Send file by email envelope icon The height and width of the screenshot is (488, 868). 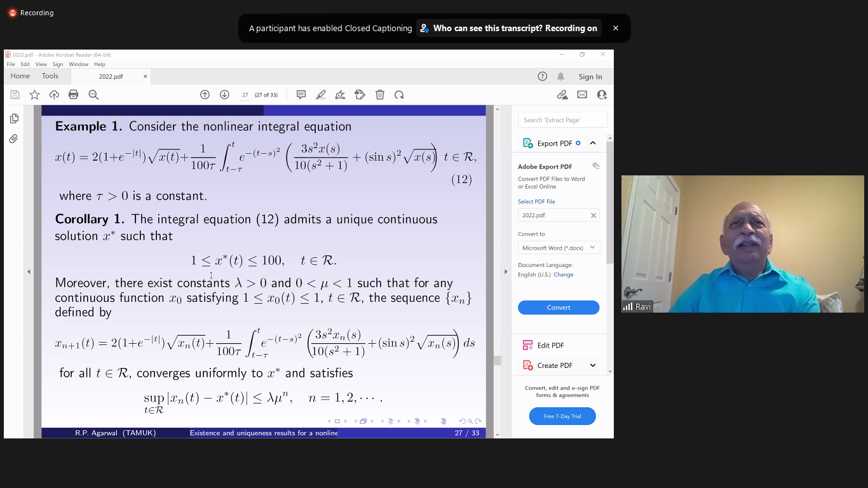[582, 95]
